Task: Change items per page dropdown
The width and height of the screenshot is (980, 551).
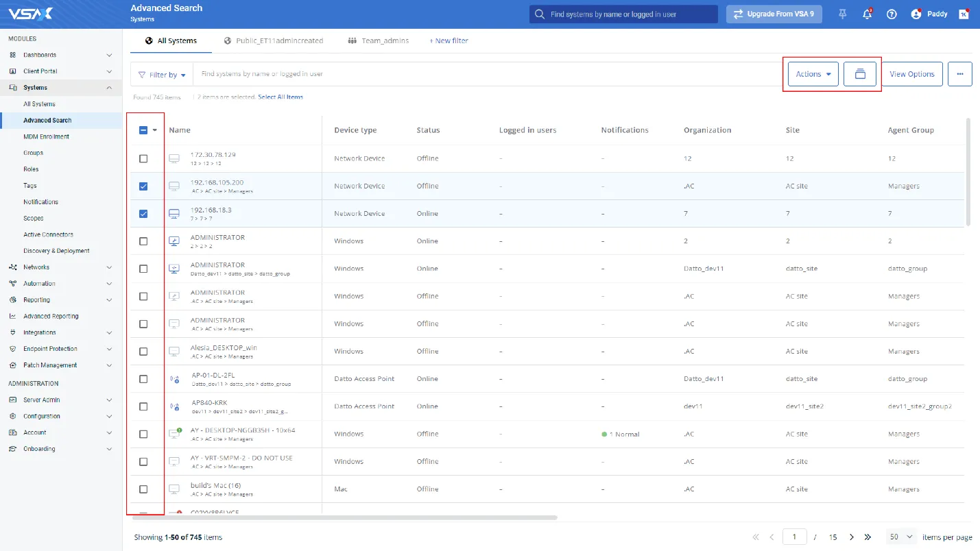Action: (x=901, y=537)
